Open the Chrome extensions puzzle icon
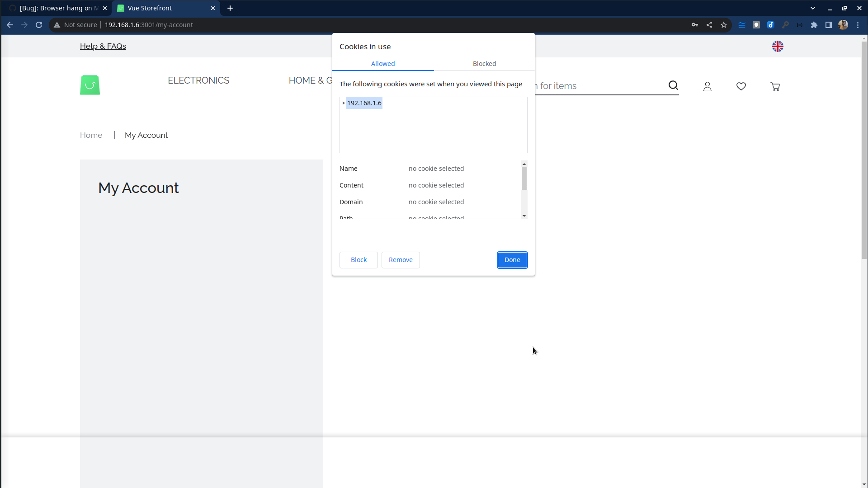Viewport: 868px width, 488px height. click(x=814, y=25)
